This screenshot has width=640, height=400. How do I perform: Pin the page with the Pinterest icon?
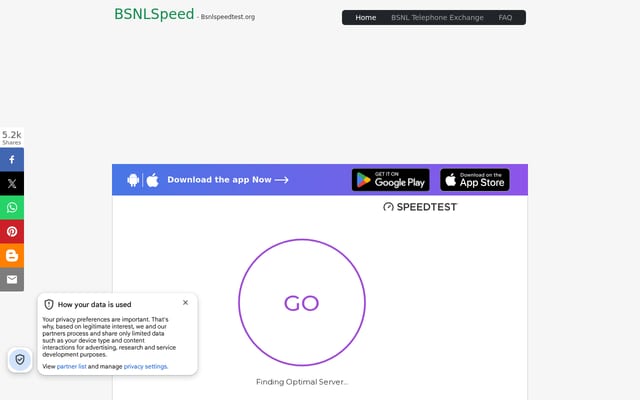tap(12, 231)
